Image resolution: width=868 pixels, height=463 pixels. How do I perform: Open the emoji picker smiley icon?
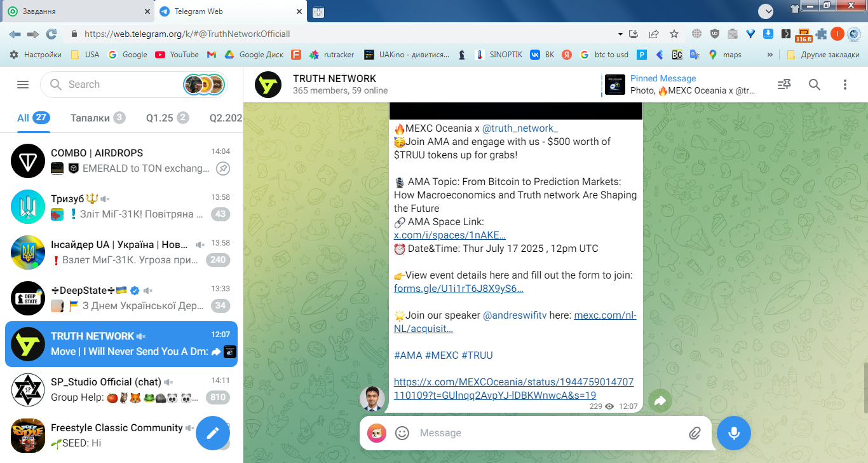point(402,433)
